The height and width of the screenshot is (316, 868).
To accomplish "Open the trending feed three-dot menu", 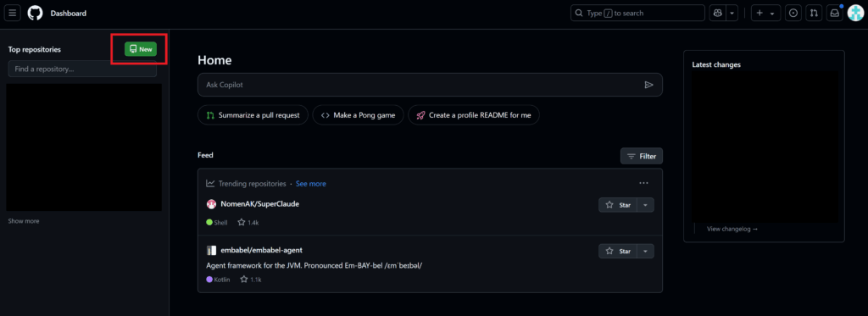I will click(643, 183).
